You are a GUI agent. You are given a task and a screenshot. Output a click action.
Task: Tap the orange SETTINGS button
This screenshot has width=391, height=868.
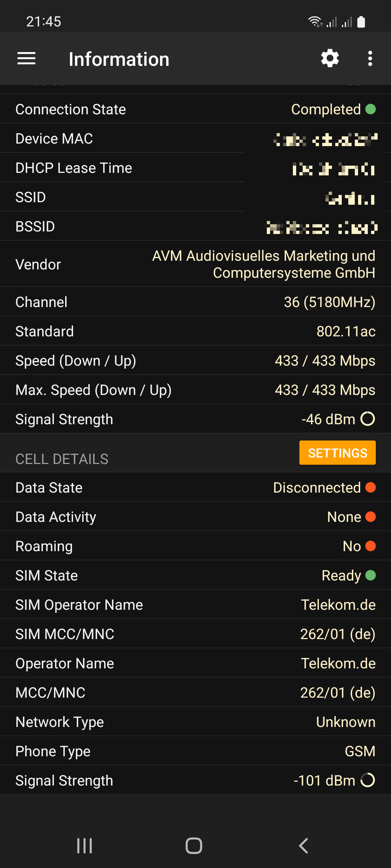pos(337,453)
